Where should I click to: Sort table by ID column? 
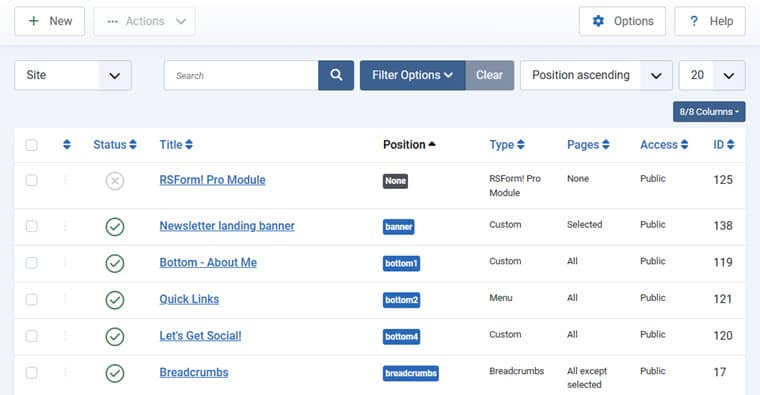(724, 144)
